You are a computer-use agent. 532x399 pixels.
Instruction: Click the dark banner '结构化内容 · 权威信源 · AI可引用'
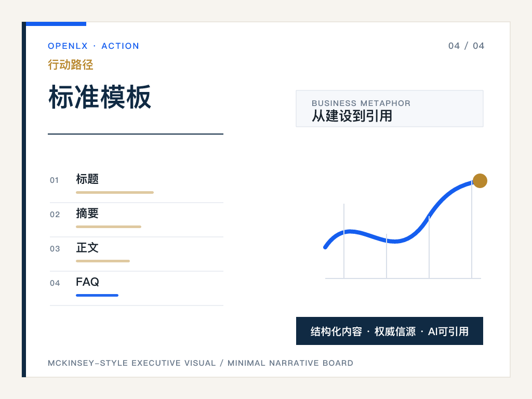(390, 331)
